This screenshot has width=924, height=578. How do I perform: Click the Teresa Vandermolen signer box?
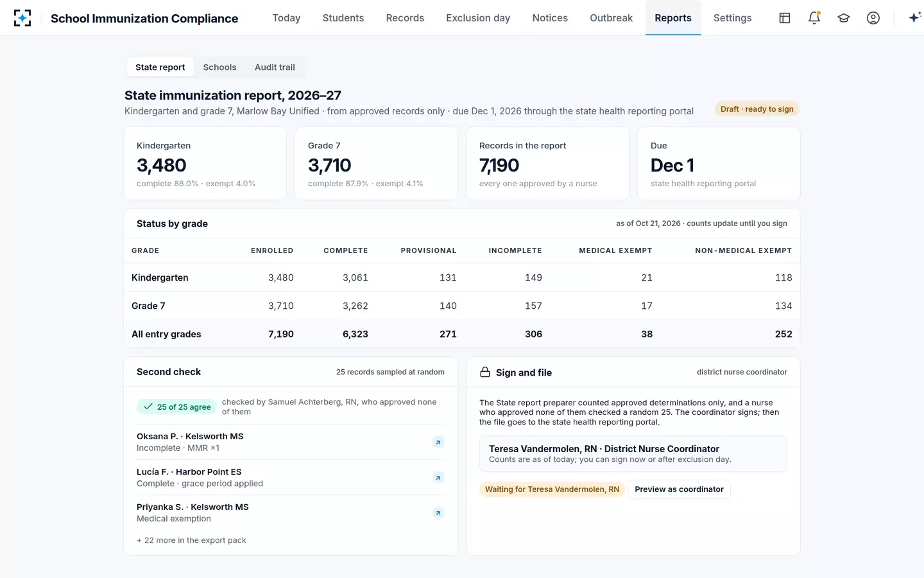[633, 453]
